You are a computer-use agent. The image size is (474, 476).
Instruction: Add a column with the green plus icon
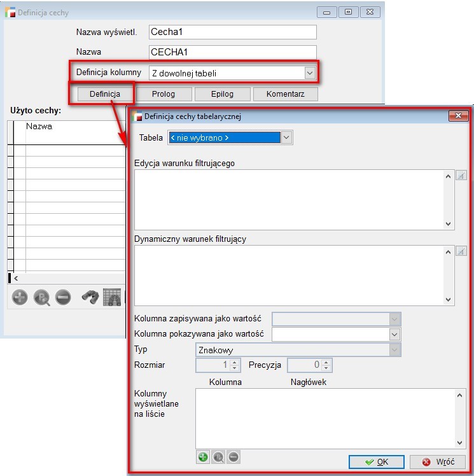203,456
